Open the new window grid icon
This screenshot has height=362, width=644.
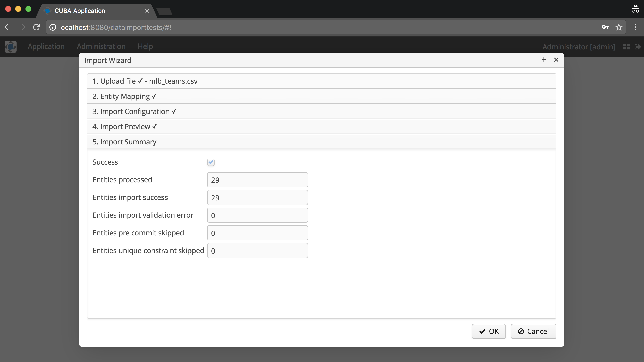pos(626,47)
